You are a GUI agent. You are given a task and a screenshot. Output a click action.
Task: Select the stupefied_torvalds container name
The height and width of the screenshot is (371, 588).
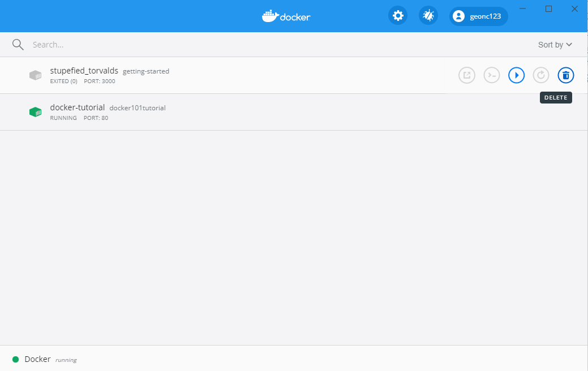pyautogui.click(x=84, y=71)
